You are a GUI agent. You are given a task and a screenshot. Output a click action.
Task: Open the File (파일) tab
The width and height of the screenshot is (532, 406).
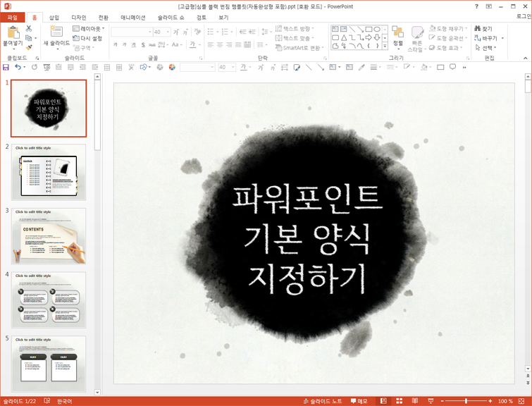point(13,18)
